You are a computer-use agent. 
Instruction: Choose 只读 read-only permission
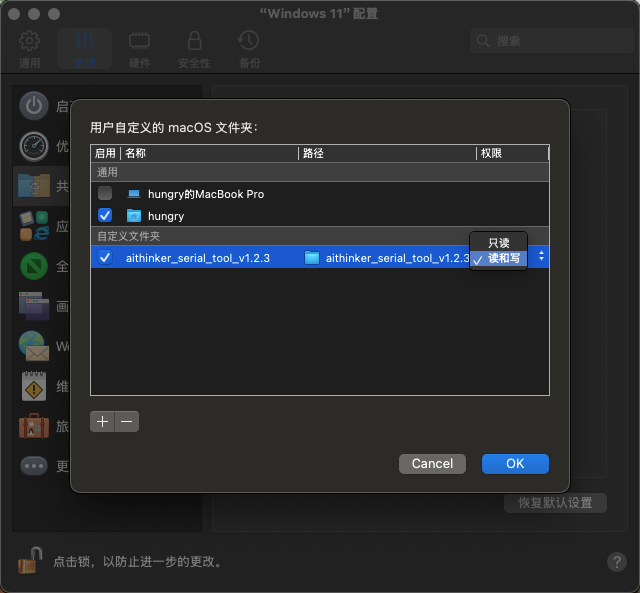498,243
